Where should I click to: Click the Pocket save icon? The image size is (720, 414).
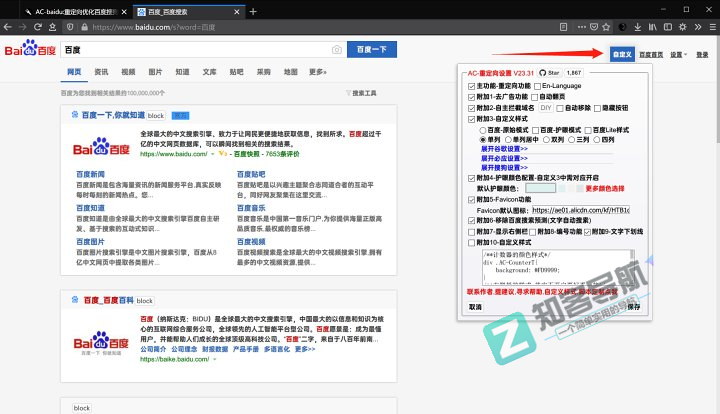point(594,27)
